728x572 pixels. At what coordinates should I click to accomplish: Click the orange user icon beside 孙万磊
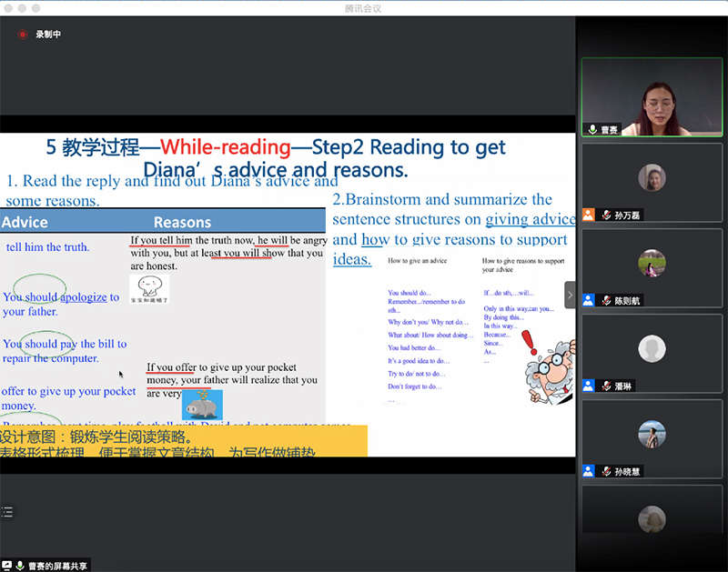tap(589, 216)
